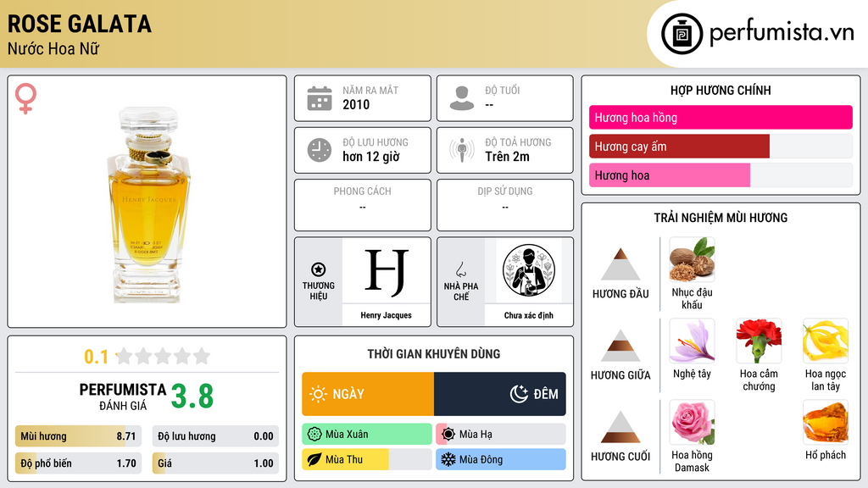Click the sun icon in the Ngày bar
Image resolution: width=868 pixels, height=488 pixels.
point(318,394)
